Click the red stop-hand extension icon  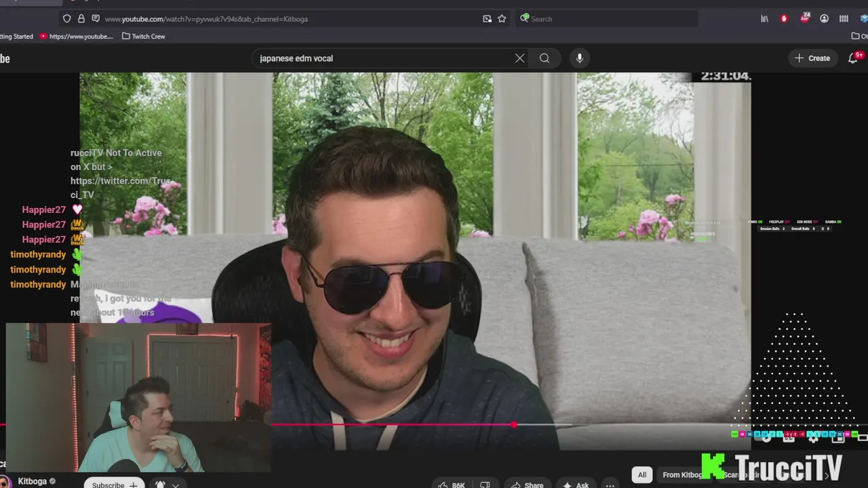[785, 19]
